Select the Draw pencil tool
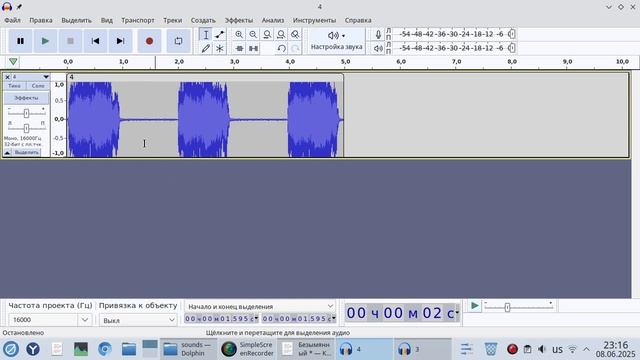The image size is (640, 360). [206, 49]
